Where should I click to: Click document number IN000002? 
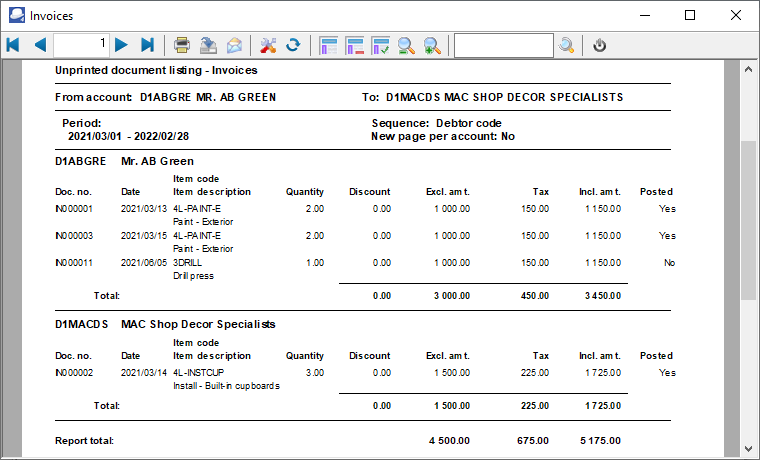tap(74, 373)
